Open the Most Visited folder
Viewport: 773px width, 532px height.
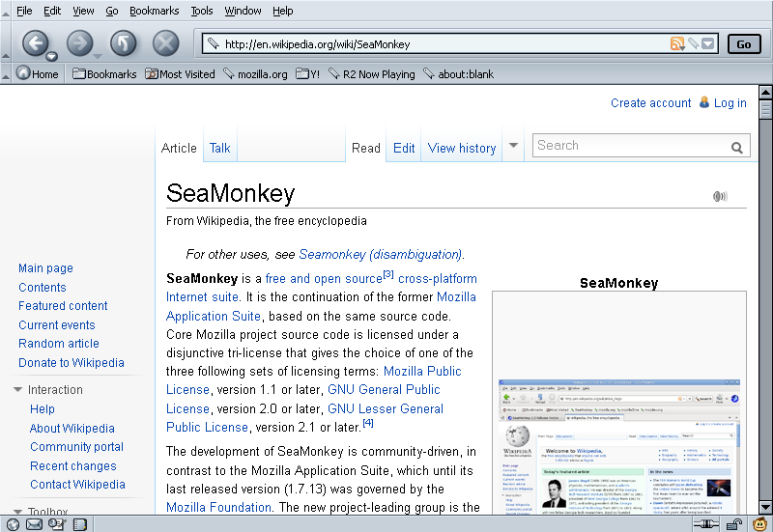point(180,74)
